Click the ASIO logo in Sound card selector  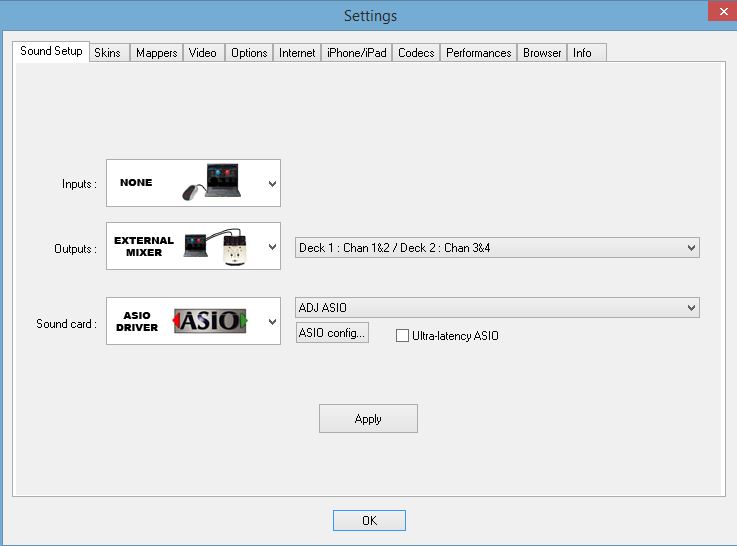[211, 321]
